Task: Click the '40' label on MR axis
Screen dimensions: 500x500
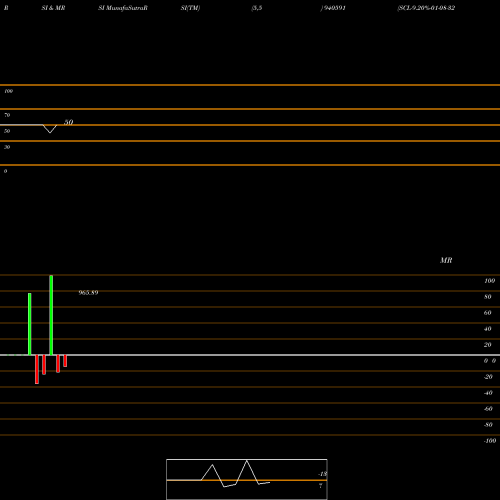Action: pos(488,329)
